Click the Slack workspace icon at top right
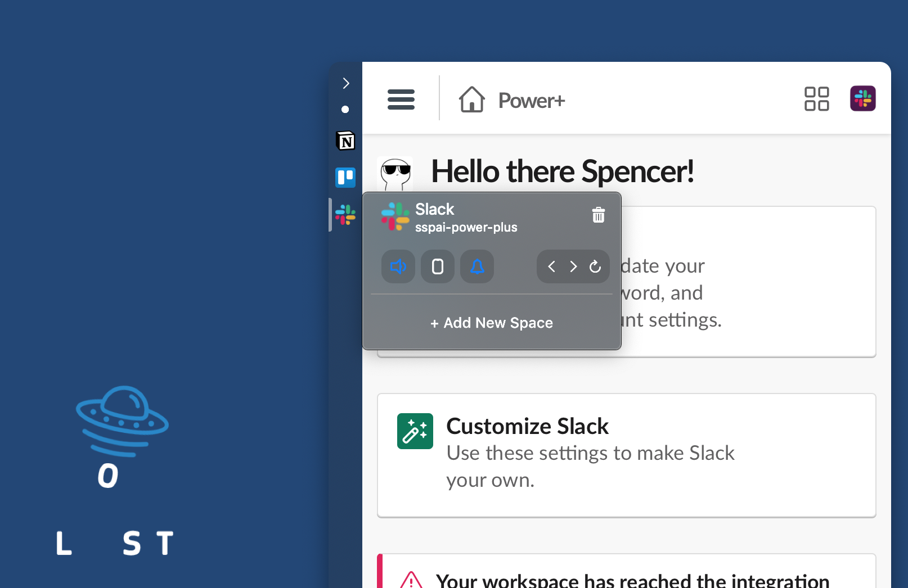 [x=862, y=99]
